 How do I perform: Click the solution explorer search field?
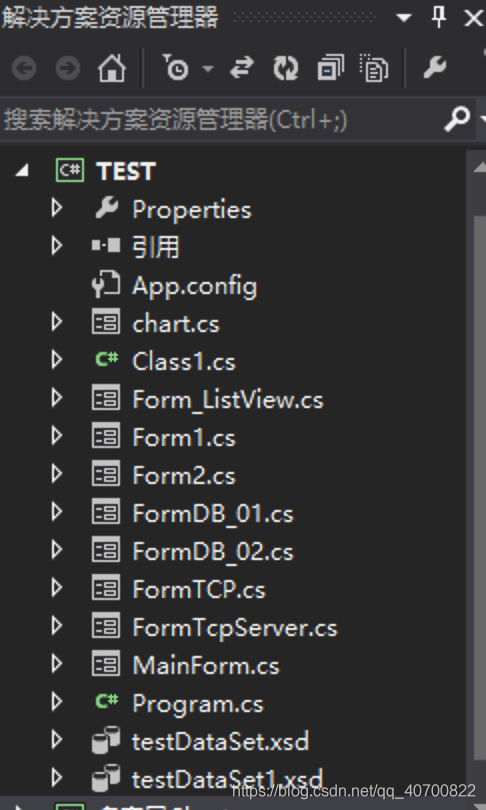coord(222,120)
